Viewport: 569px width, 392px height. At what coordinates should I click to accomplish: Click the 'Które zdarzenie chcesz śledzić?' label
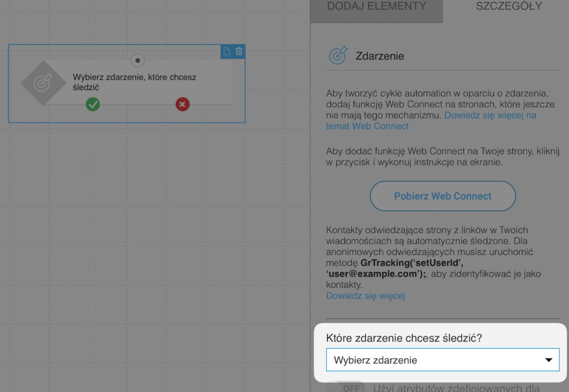404,338
